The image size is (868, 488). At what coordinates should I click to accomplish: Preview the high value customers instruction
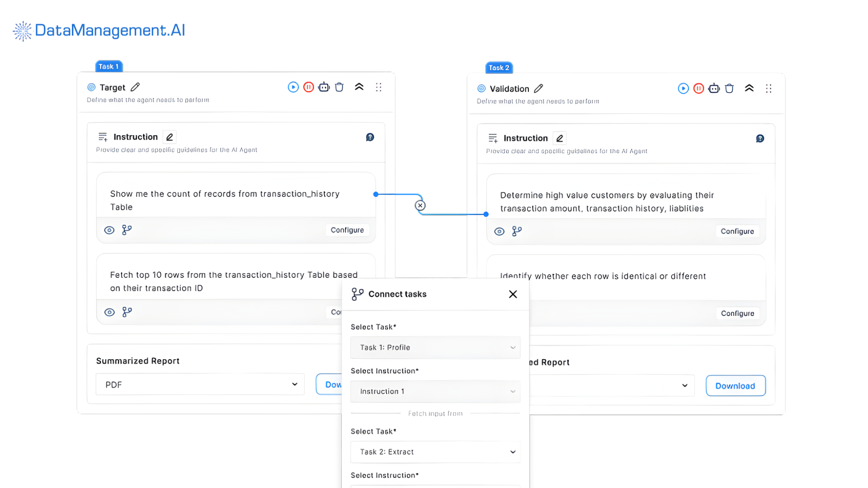[499, 231]
